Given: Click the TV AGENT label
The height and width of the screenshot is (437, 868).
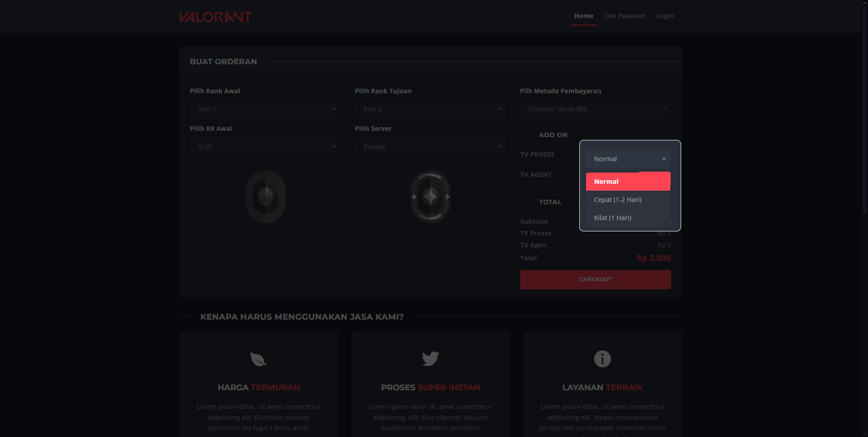Looking at the screenshot, I should click(536, 175).
